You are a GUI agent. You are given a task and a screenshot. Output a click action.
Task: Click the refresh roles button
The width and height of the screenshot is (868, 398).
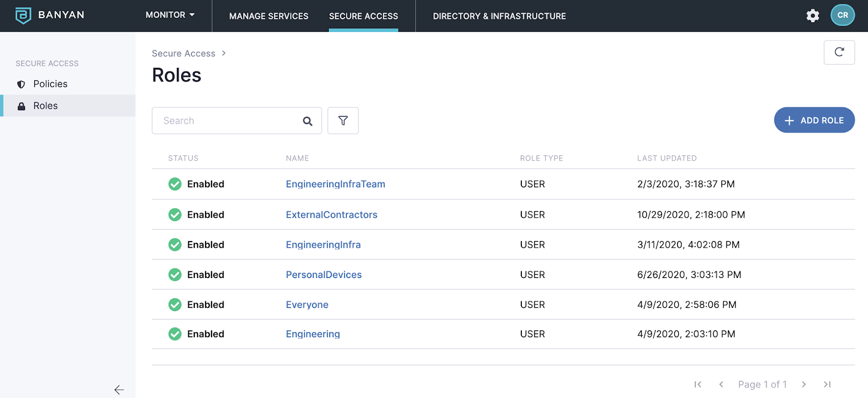pyautogui.click(x=839, y=52)
